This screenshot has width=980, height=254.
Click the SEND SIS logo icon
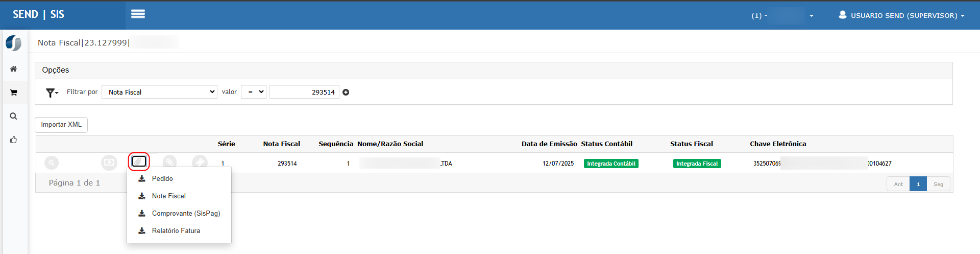14,43
